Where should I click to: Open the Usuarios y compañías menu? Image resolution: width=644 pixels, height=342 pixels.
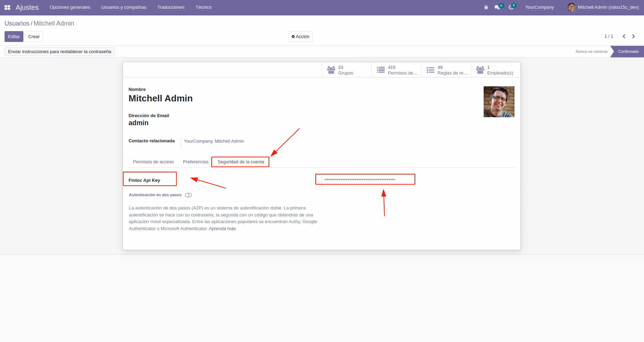click(x=124, y=7)
